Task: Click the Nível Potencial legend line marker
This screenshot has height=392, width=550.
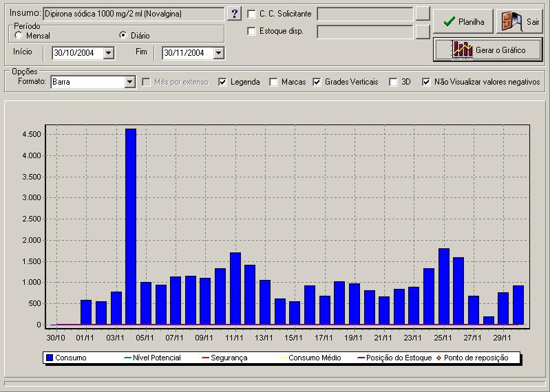Action: (x=128, y=358)
